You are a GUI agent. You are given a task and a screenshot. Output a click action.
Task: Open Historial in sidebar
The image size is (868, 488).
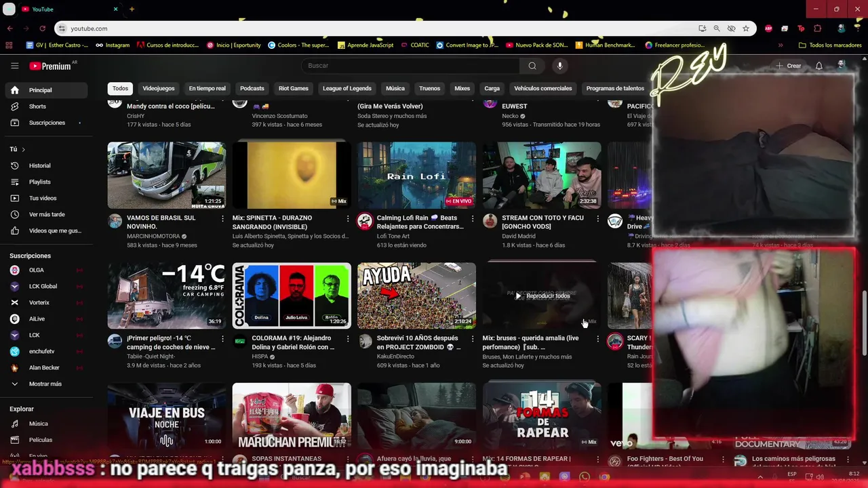[x=46, y=165]
